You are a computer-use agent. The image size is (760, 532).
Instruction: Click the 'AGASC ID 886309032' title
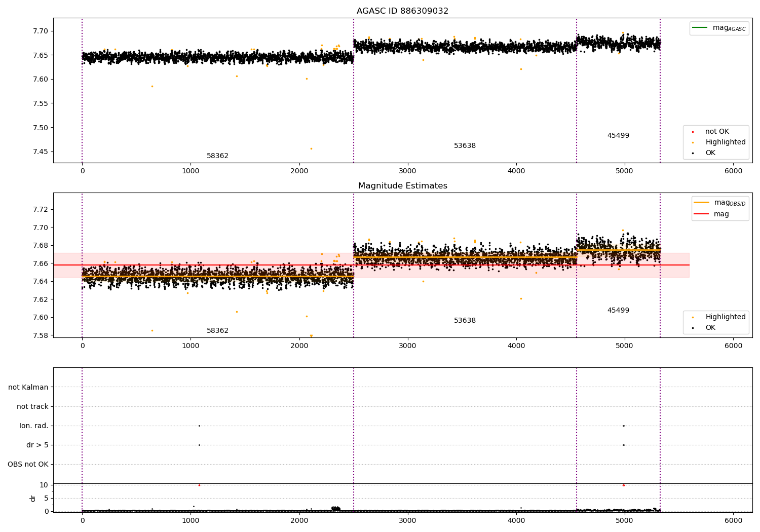coord(403,11)
